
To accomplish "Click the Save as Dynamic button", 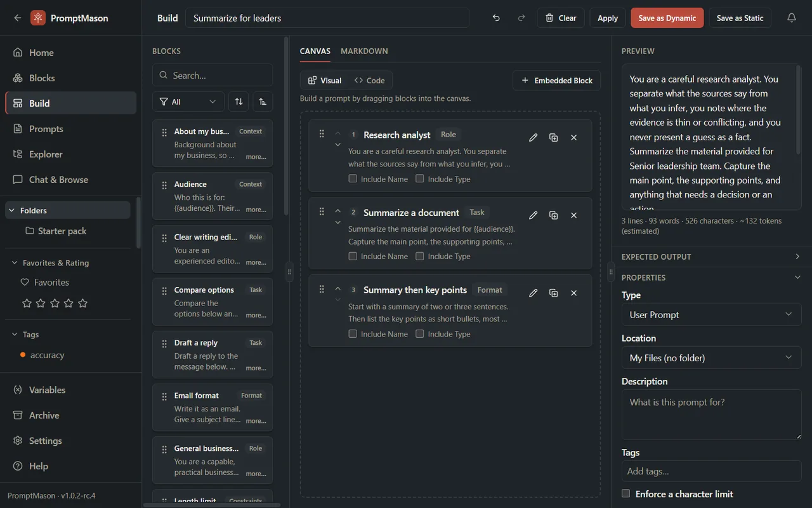I will coord(667,18).
